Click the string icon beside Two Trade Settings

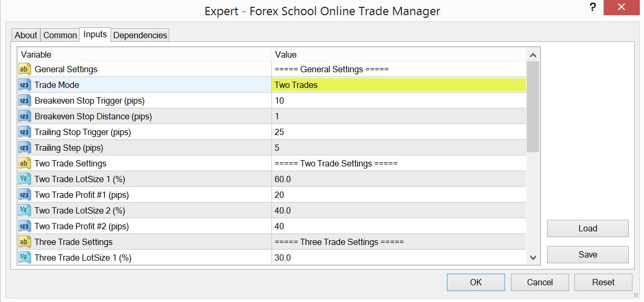coord(25,163)
